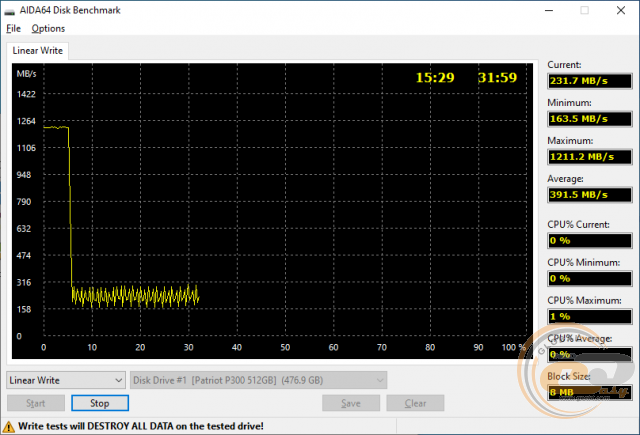Minimize the AIDA64 Disk Benchmark window
This screenshot has width=640, height=435.
(549, 11)
